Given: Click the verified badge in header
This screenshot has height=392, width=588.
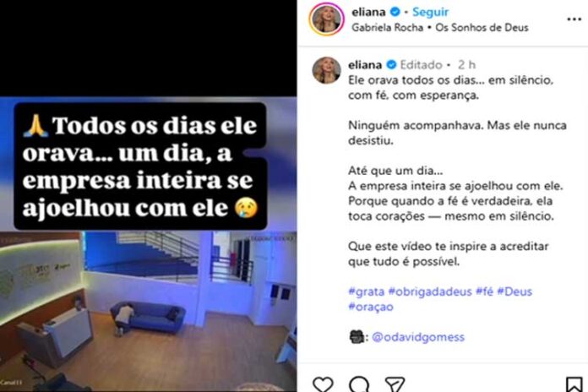Looking at the screenshot, I should click(x=395, y=12).
